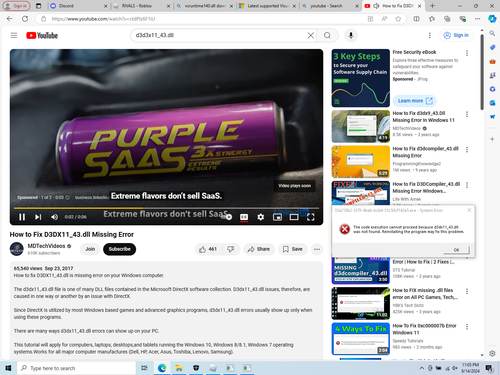Open 4 Ways To Fix thumbnail
The width and height of the screenshot is (500, 375).
(361, 339)
